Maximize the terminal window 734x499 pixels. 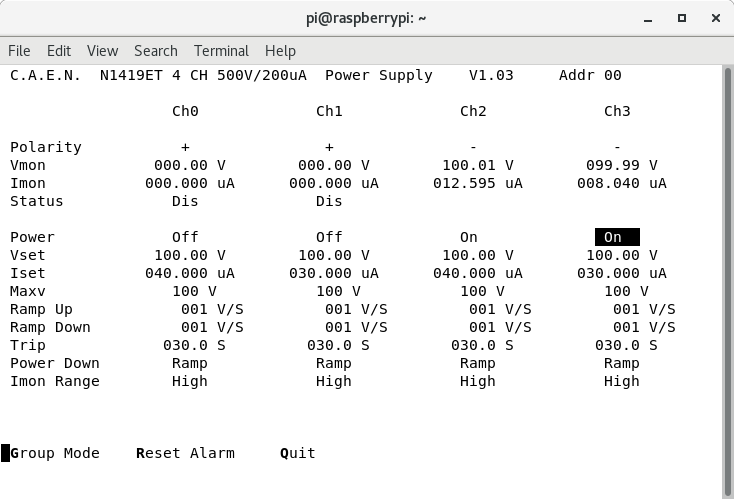pyautogui.click(x=682, y=18)
